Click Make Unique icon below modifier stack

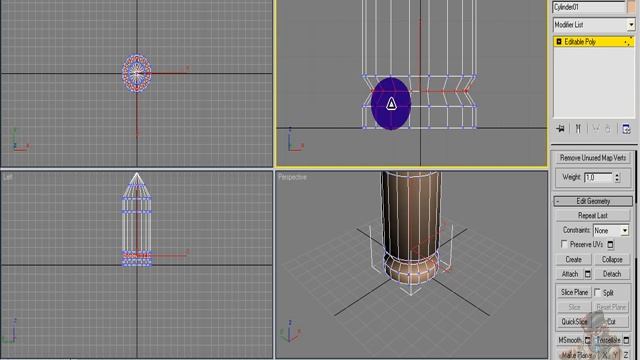click(596, 129)
